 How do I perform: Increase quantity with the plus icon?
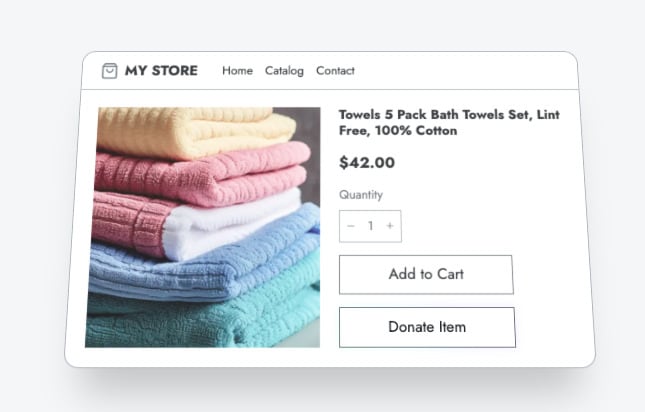click(390, 226)
